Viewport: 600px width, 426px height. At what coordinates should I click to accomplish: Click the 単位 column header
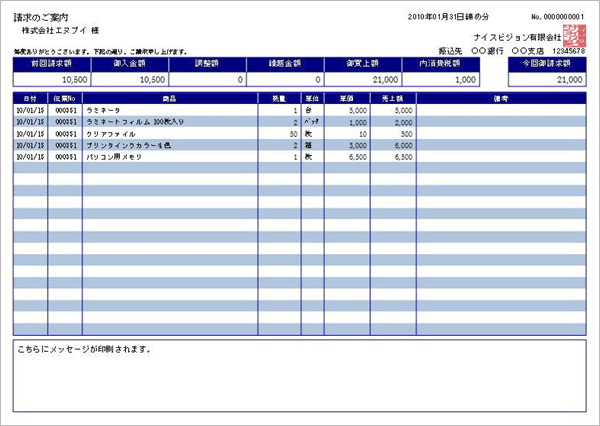click(x=313, y=99)
